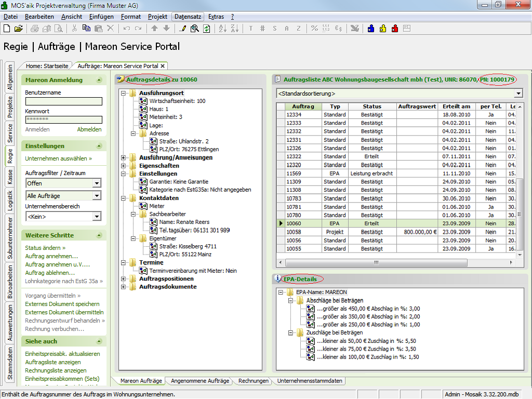532x399 pixels.
Task: Click the hash # toolbar icon
Action: (262, 29)
